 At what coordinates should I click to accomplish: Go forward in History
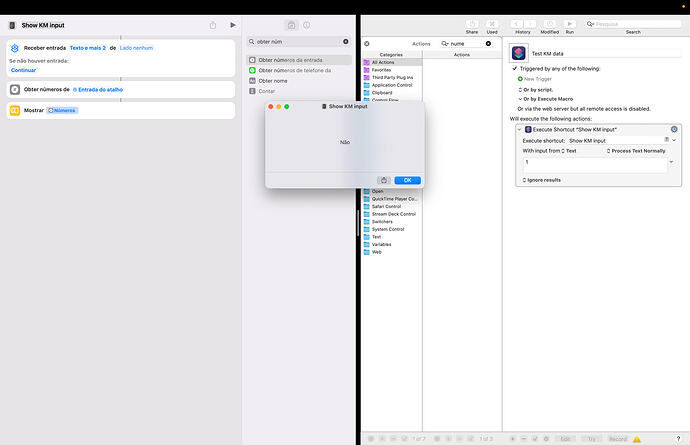(530, 24)
